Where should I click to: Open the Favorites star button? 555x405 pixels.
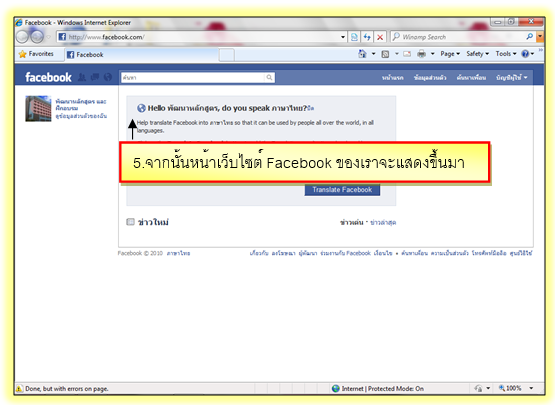click(x=36, y=54)
